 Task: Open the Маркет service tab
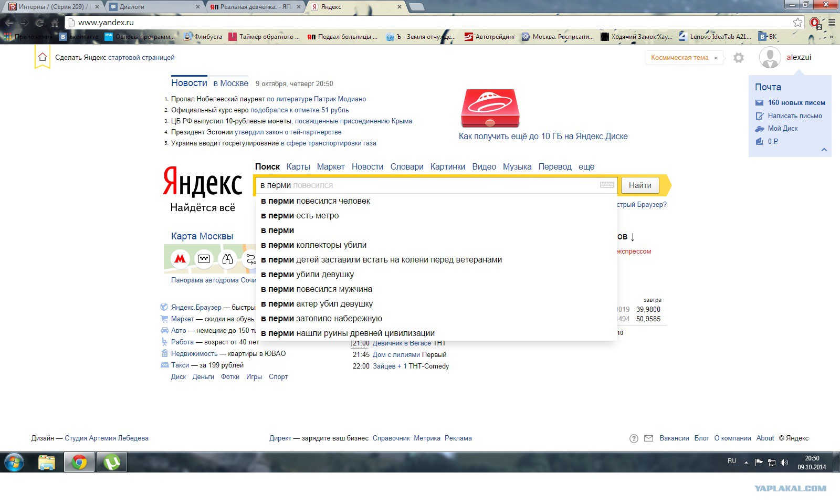point(331,166)
